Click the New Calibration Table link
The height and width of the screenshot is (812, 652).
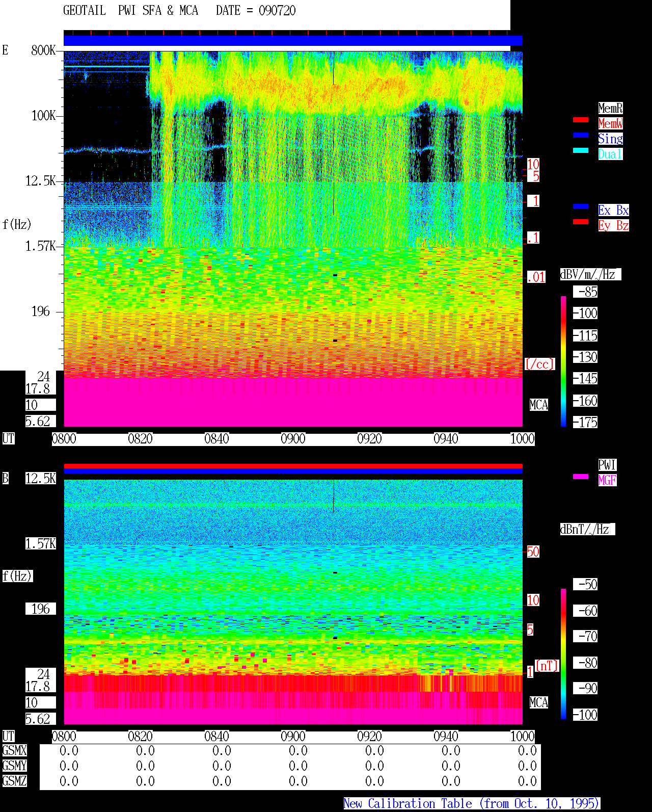pyautogui.click(x=472, y=804)
